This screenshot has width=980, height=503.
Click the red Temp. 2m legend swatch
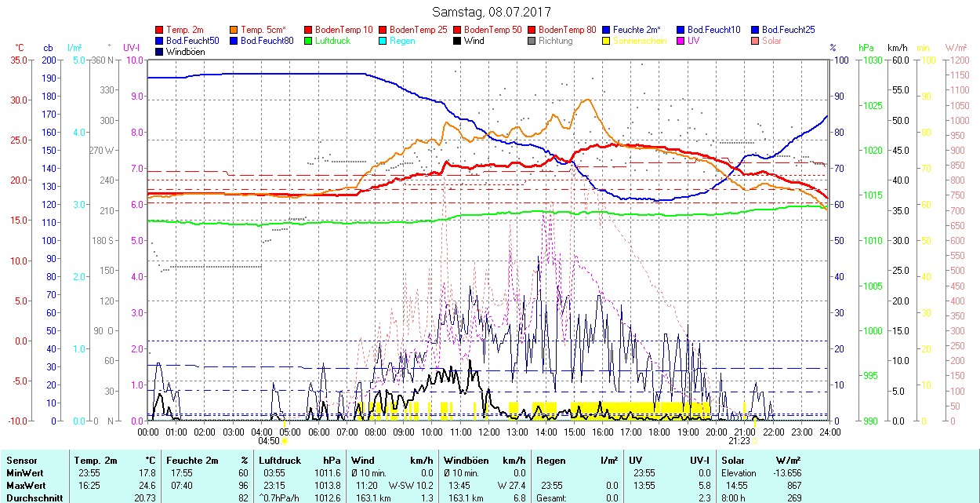coord(160,30)
